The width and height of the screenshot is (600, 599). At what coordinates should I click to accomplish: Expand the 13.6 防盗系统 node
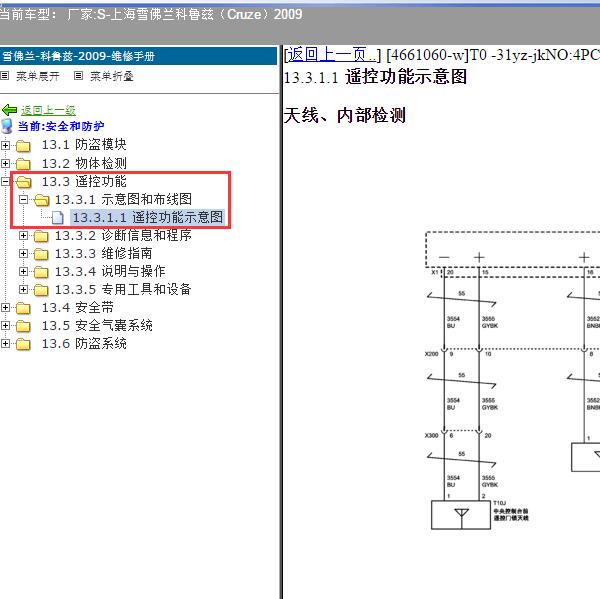(x=5, y=343)
